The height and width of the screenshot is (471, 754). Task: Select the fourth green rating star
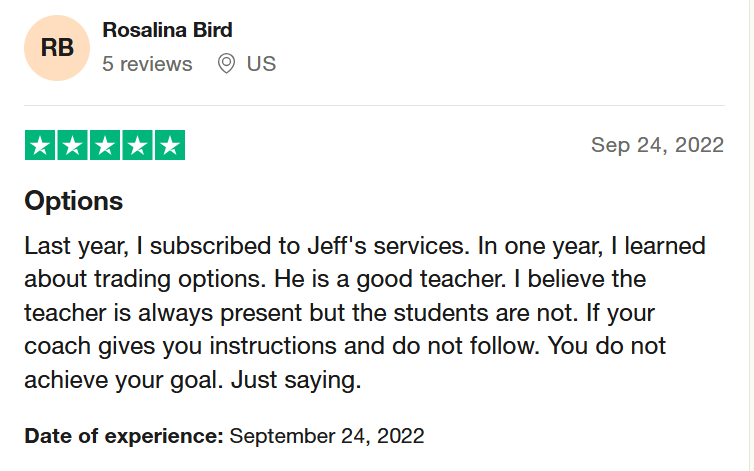138,145
